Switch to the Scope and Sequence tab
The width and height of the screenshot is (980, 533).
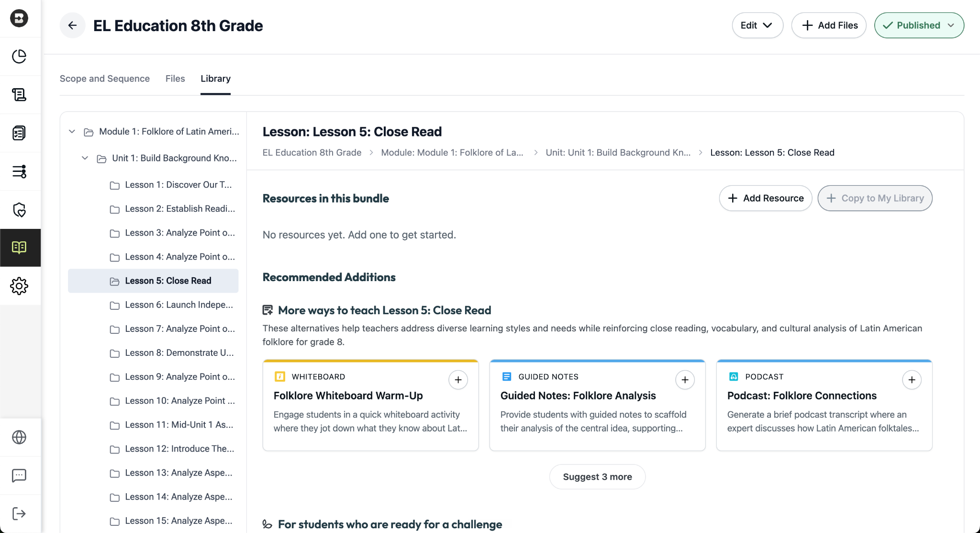click(x=105, y=79)
